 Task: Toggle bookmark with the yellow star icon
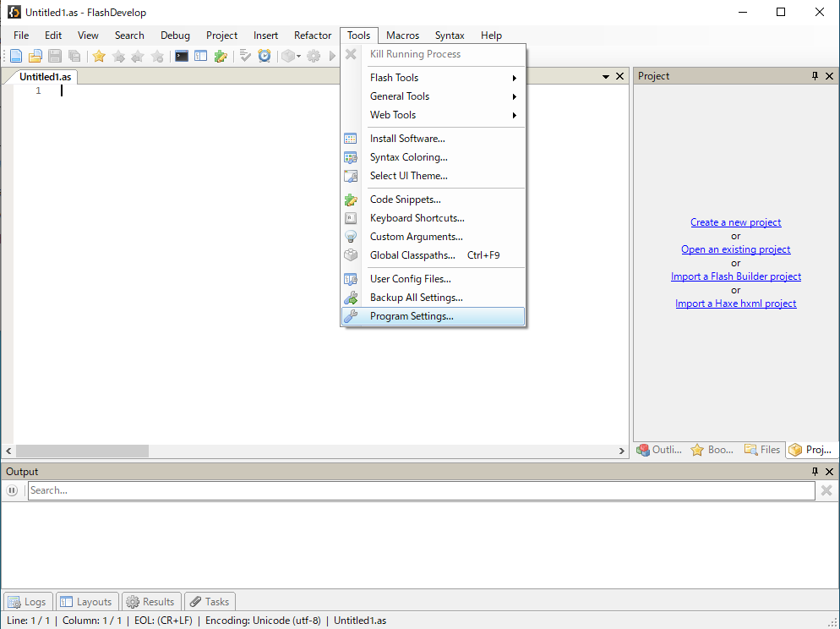point(99,56)
